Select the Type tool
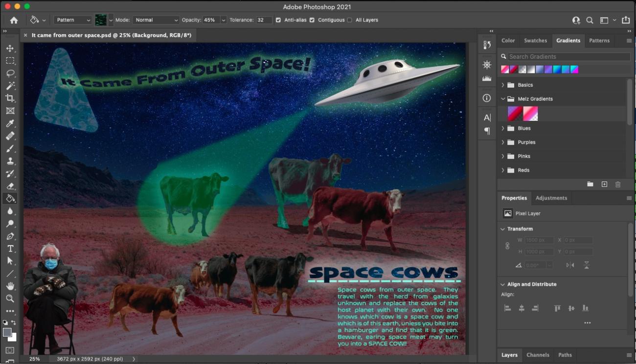Viewport: 636px width, 364px height. coord(10,249)
